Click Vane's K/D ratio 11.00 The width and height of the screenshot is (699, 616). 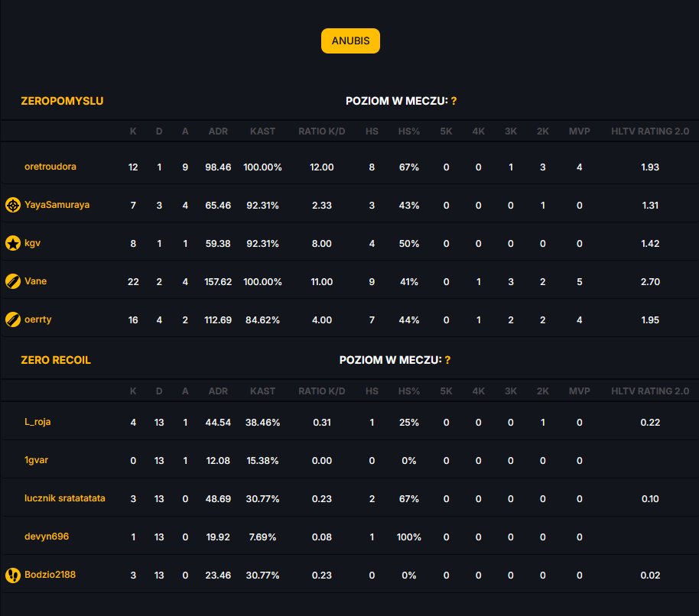pyautogui.click(x=322, y=282)
